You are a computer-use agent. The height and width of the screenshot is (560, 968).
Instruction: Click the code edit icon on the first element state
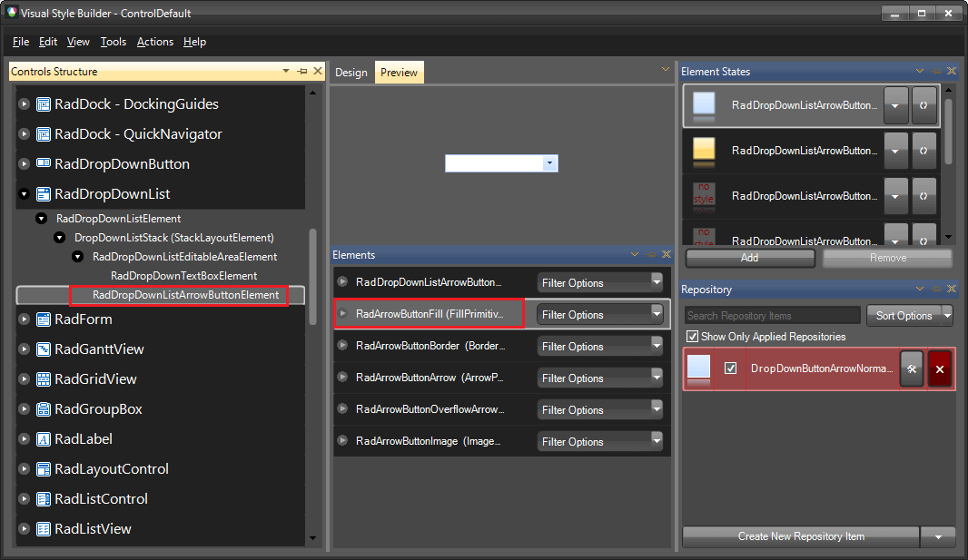click(924, 105)
